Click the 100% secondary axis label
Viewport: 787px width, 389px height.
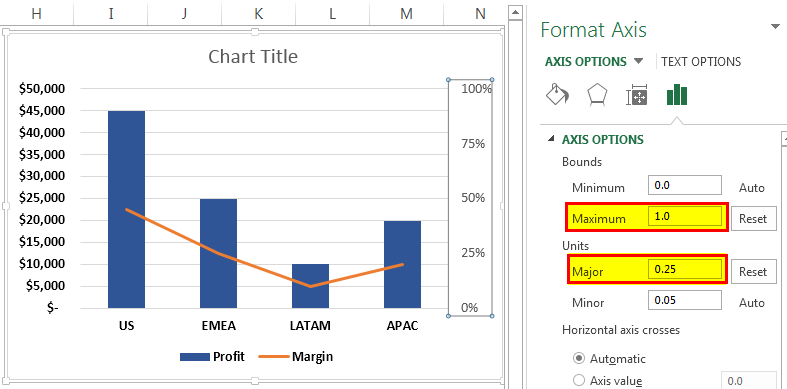[476, 89]
